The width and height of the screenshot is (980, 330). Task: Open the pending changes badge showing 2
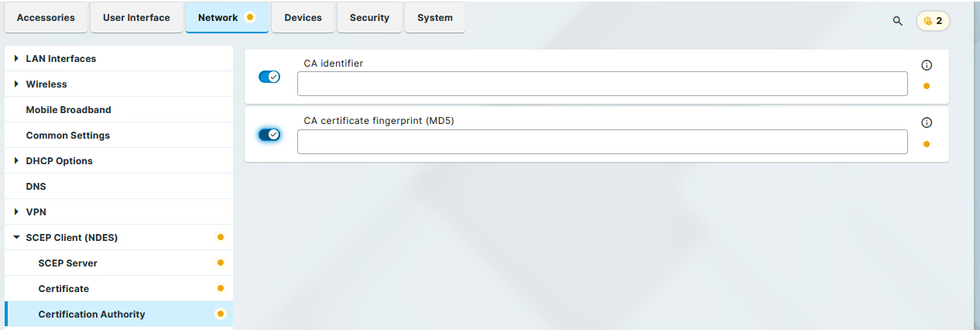(x=933, y=21)
